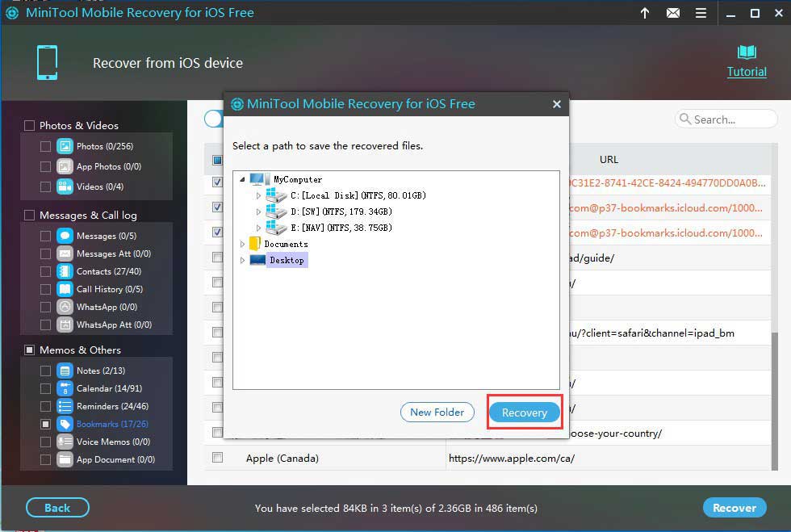Click the New Folder button

point(437,412)
